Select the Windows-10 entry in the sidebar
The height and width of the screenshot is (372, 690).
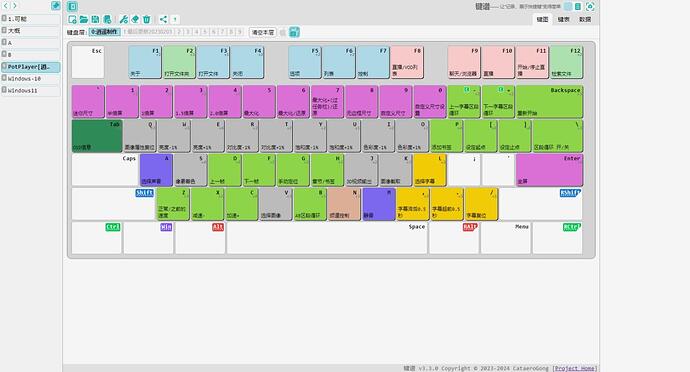pos(30,78)
